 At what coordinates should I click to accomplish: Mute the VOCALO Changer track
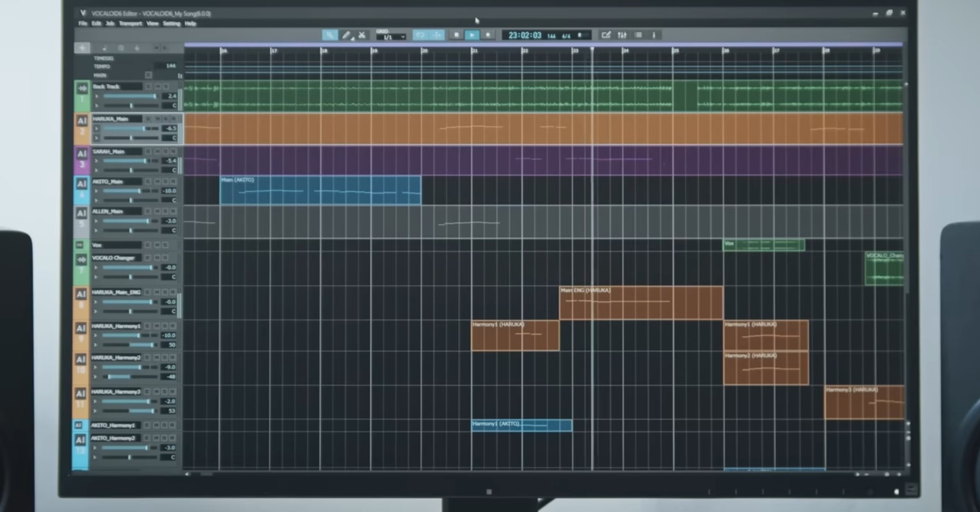coord(157,258)
